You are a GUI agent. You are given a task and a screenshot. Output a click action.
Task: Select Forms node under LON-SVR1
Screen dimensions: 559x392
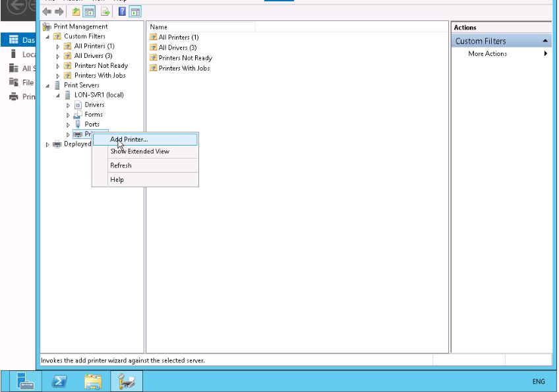coord(94,115)
